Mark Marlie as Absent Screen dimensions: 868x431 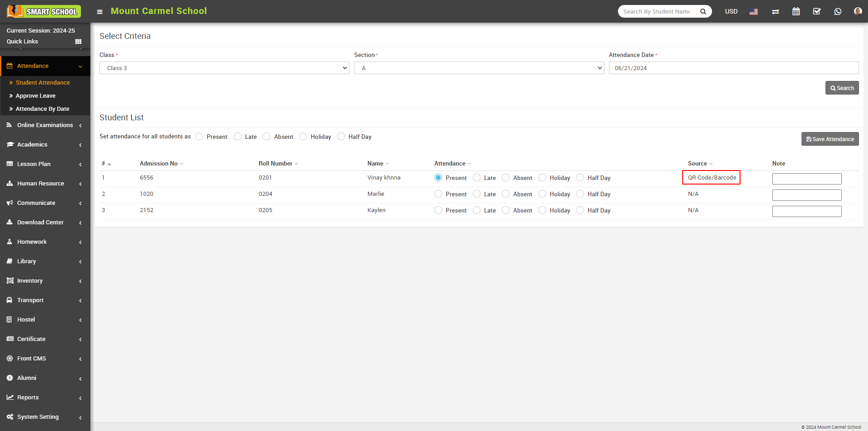[505, 194]
